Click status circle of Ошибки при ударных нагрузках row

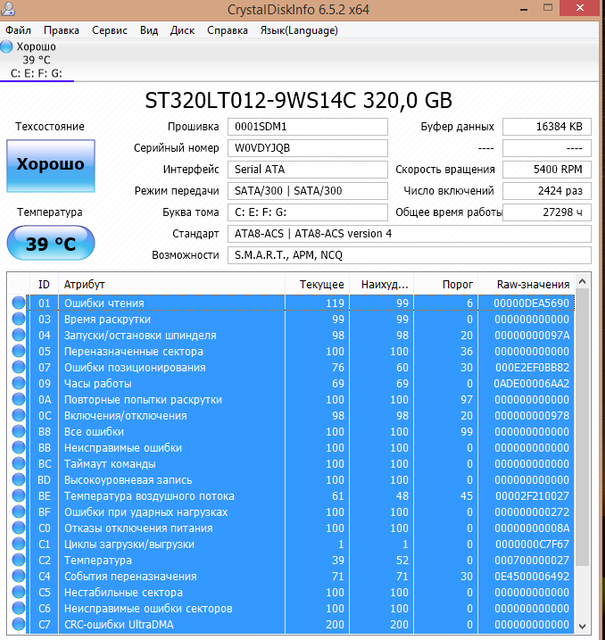tap(18, 512)
